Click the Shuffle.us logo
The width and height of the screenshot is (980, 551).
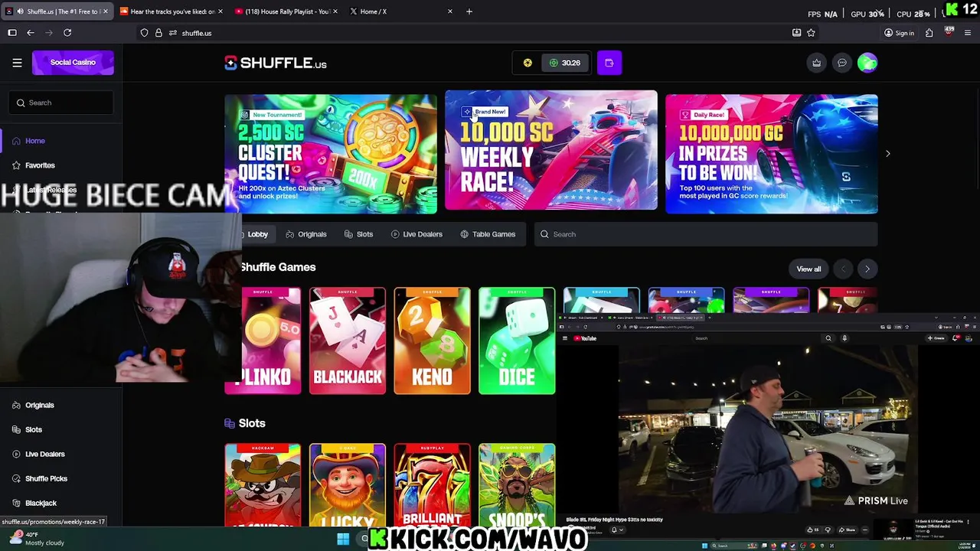click(x=276, y=63)
